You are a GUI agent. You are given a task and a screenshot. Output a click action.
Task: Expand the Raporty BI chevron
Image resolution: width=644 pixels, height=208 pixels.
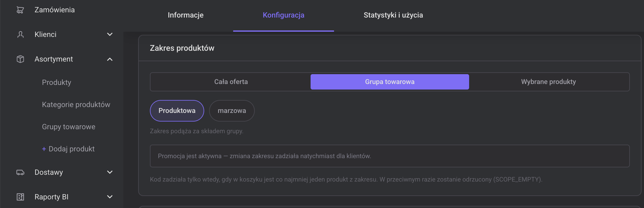(110, 197)
